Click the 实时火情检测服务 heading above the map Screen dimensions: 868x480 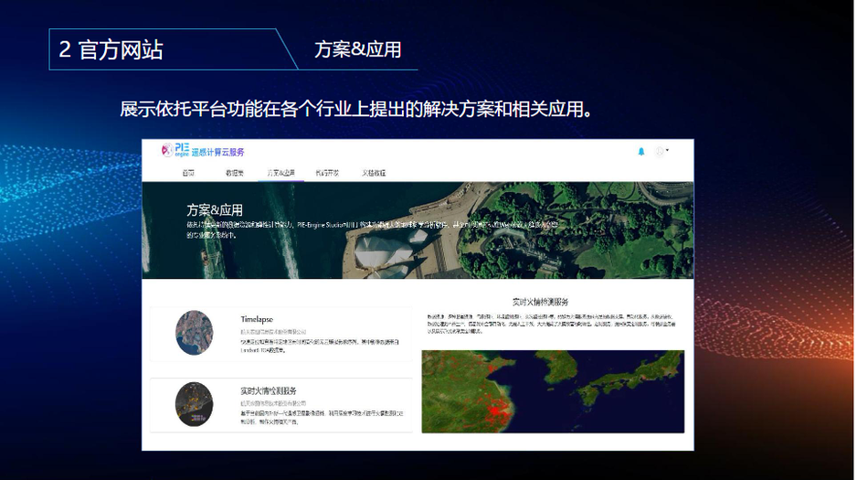541,302
